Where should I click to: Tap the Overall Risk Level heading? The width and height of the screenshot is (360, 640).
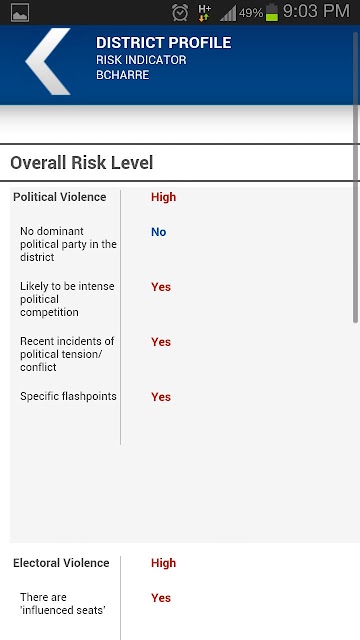pyautogui.click(x=82, y=162)
